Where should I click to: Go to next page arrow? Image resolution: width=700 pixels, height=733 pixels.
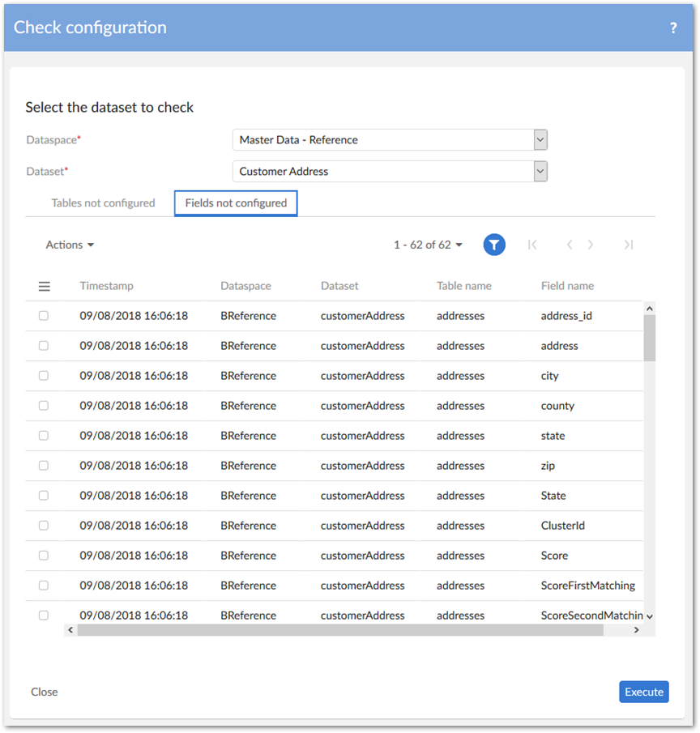pos(591,245)
